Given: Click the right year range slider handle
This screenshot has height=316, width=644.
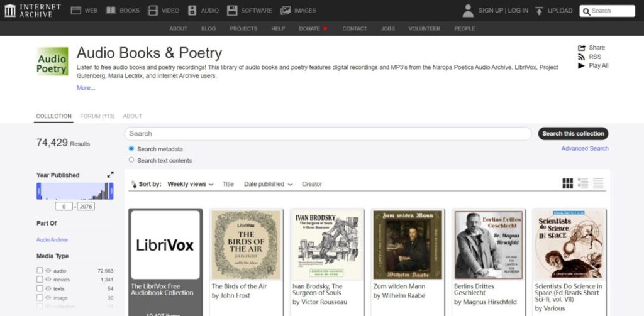Looking at the screenshot, I should [111, 191].
